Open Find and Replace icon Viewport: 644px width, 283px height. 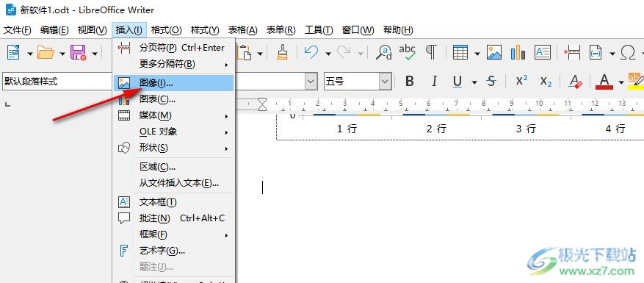click(x=385, y=53)
